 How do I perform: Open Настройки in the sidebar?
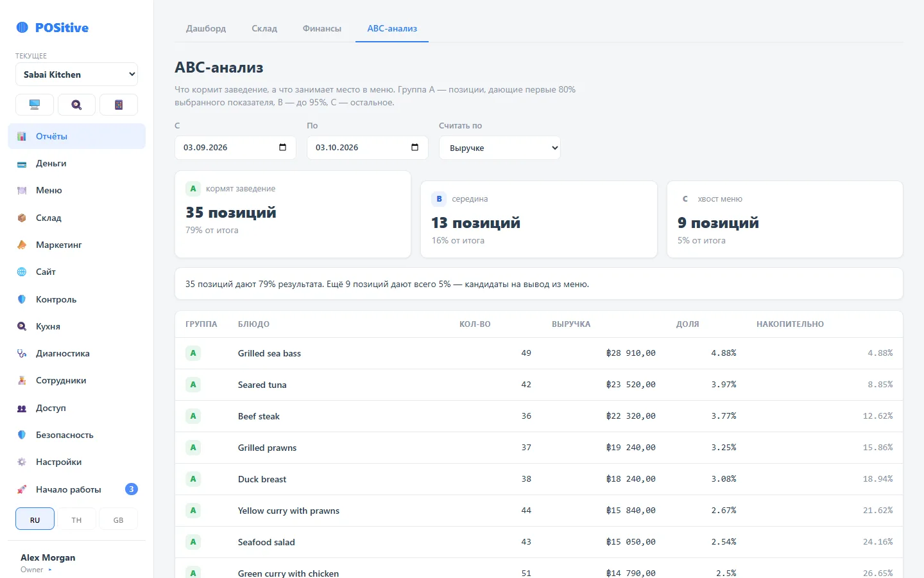click(x=76, y=462)
